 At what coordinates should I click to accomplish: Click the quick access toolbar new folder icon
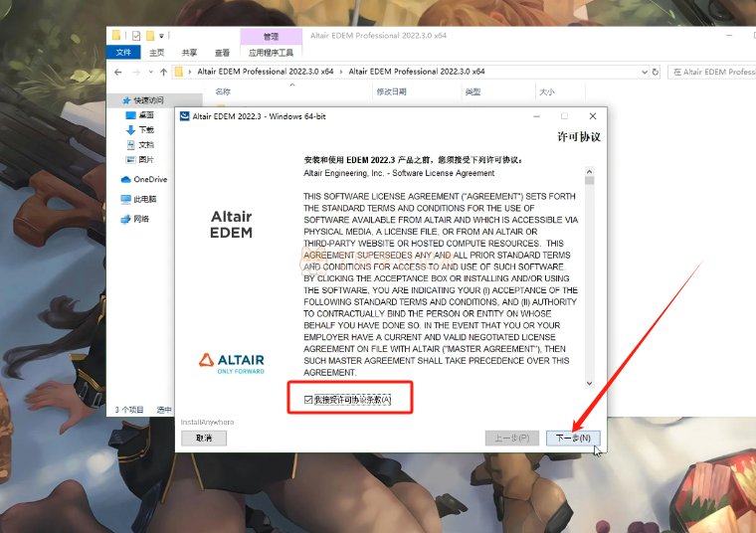(150, 36)
